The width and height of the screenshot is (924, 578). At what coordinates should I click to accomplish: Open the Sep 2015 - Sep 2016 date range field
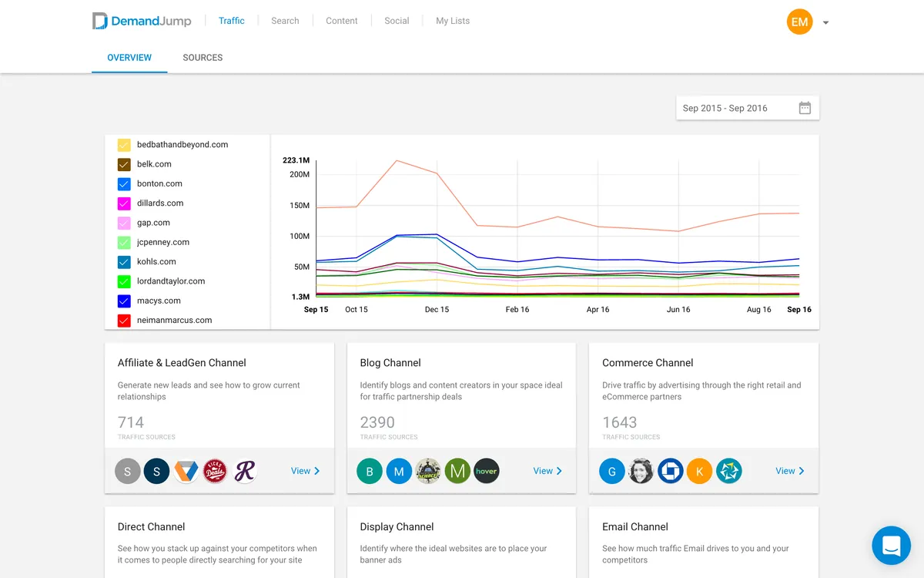click(748, 108)
